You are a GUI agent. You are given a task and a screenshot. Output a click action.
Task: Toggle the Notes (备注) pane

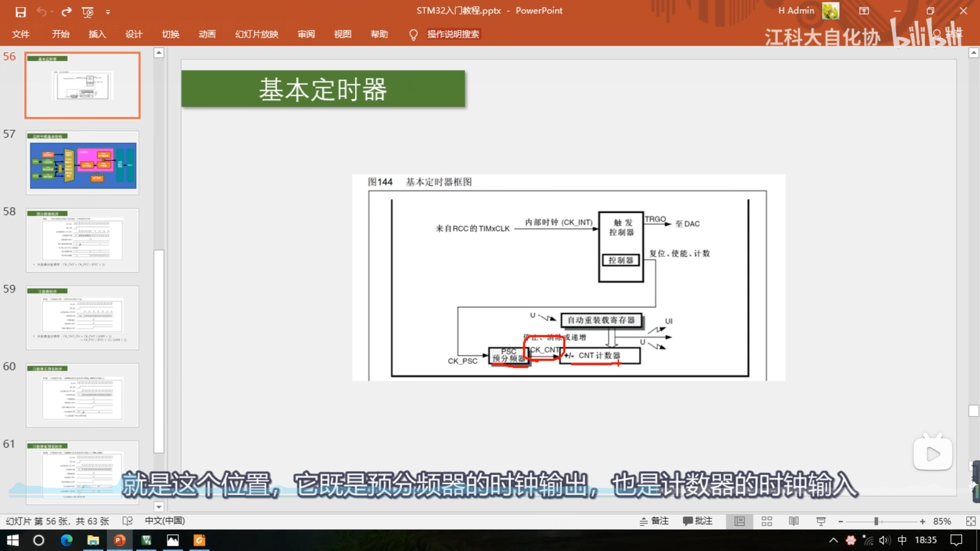pyautogui.click(x=654, y=521)
